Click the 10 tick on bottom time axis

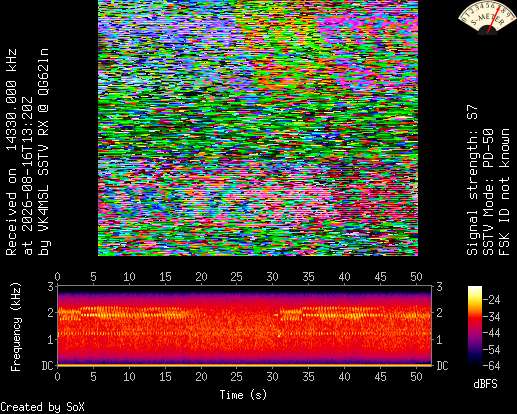(x=129, y=377)
